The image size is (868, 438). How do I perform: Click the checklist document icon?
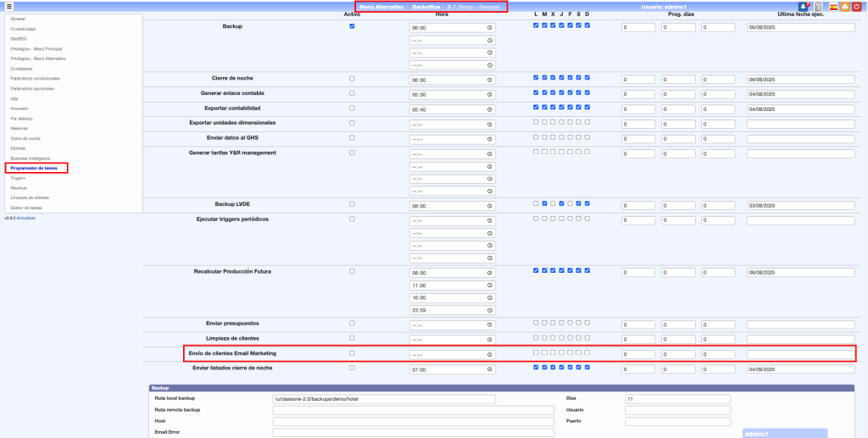click(818, 7)
